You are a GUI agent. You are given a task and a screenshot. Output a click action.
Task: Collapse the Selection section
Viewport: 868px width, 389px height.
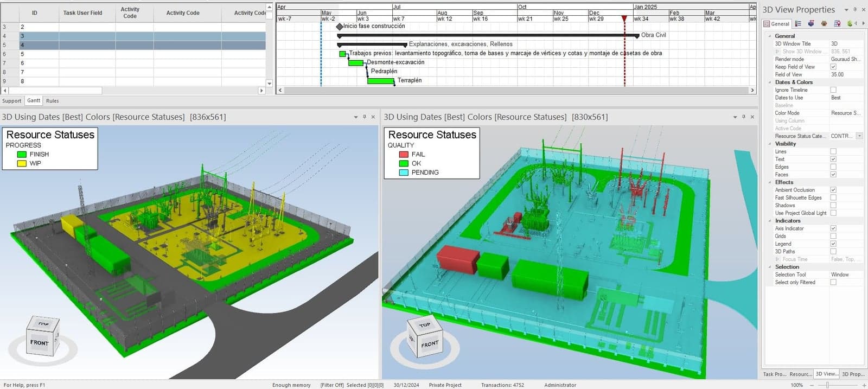click(x=770, y=267)
